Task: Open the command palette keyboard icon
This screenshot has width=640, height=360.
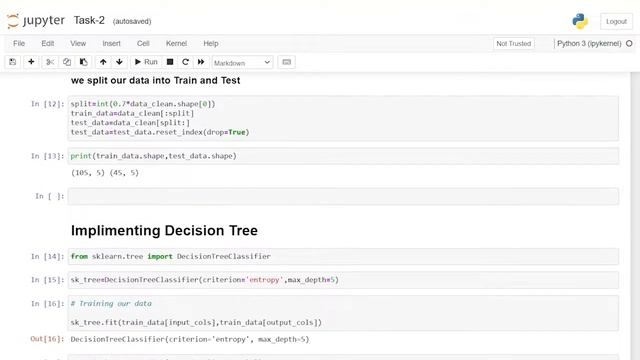Action: pyautogui.click(x=287, y=62)
